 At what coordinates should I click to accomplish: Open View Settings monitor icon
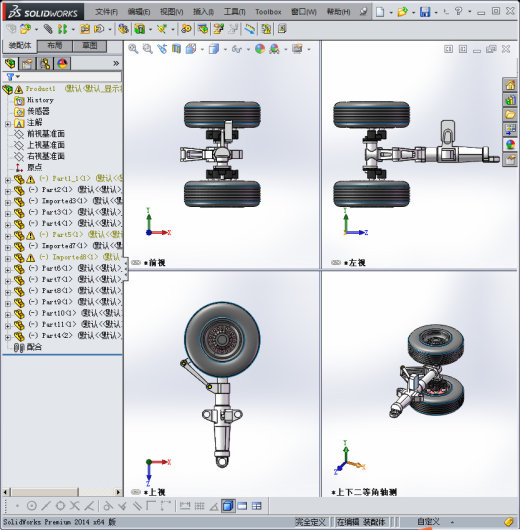tap(297, 49)
